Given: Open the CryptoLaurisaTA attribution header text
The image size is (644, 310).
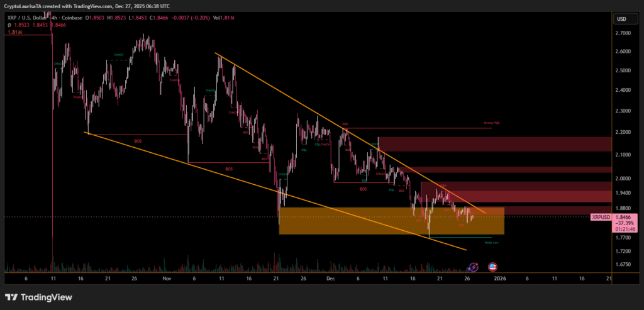Looking at the screenshot, I should [88, 5].
